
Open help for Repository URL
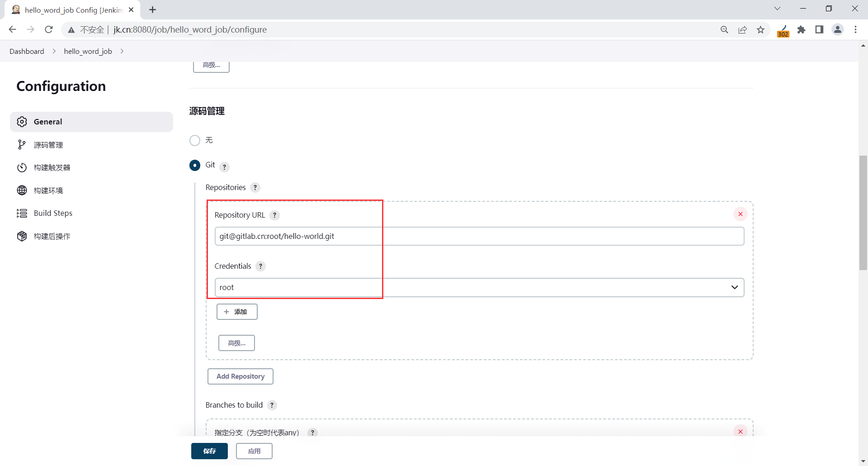274,215
